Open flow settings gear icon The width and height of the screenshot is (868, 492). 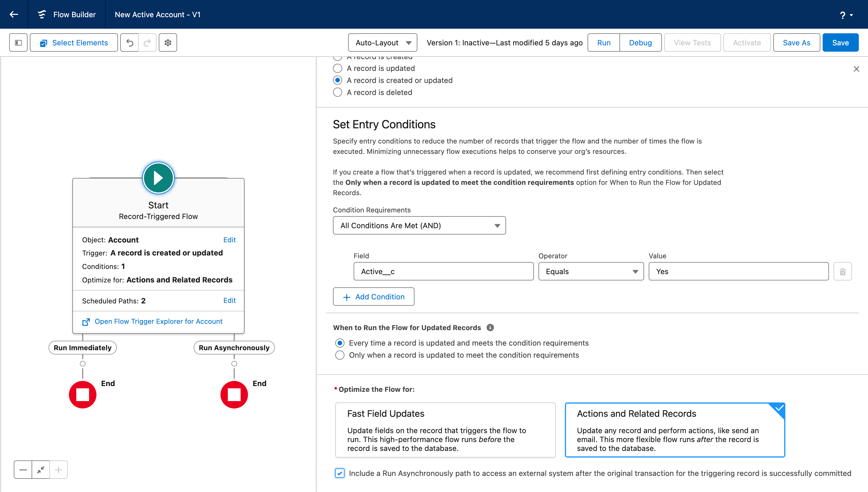point(168,42)
